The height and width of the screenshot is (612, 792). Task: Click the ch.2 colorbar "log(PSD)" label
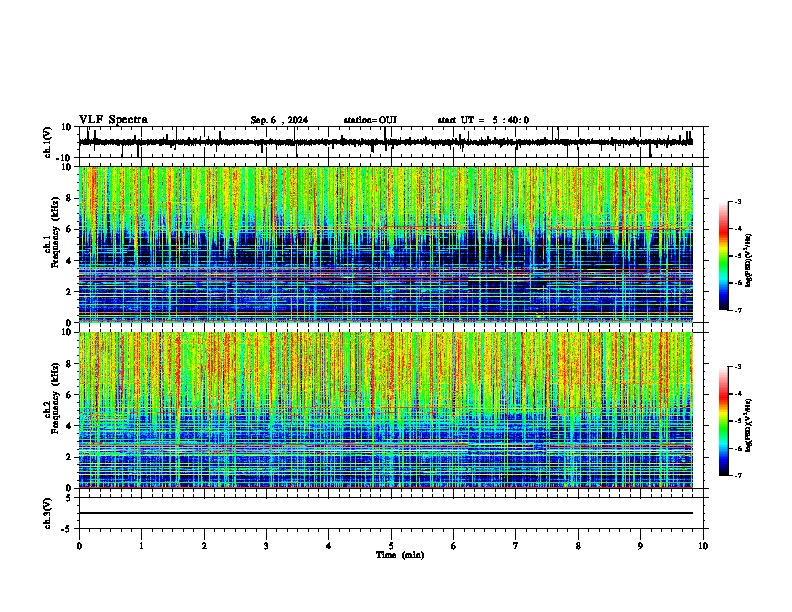[749, 425]
